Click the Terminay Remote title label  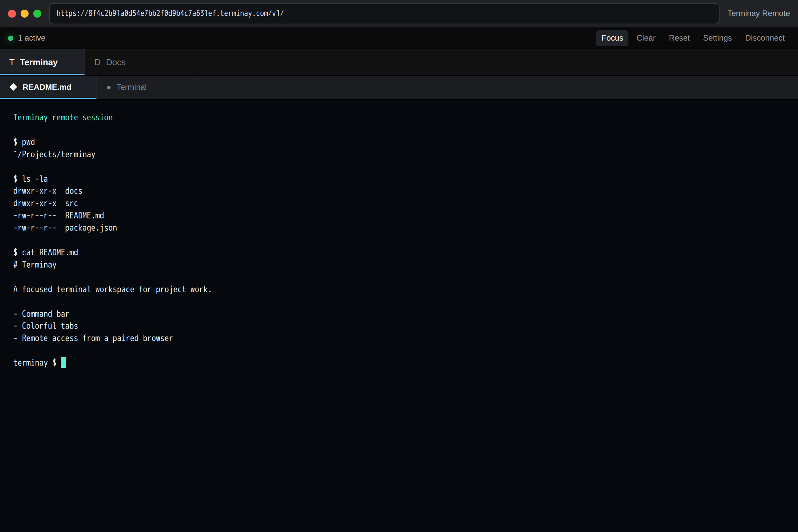coord(758,14)
